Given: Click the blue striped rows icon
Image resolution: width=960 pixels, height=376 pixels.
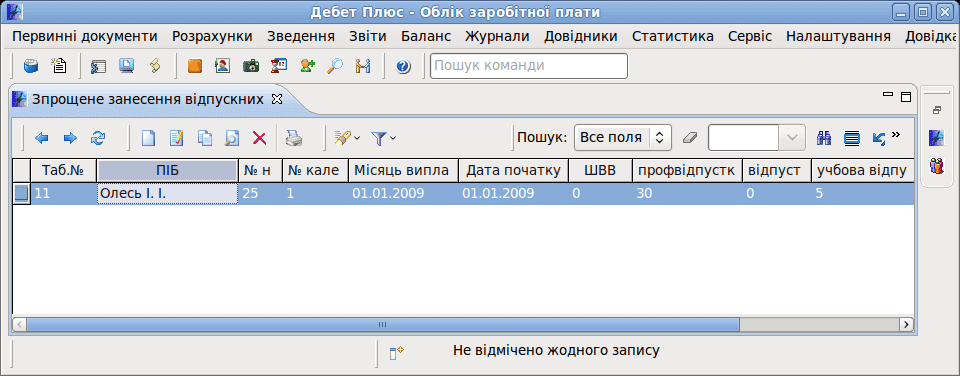Looking at the screenshot, I should pos(852,138).
